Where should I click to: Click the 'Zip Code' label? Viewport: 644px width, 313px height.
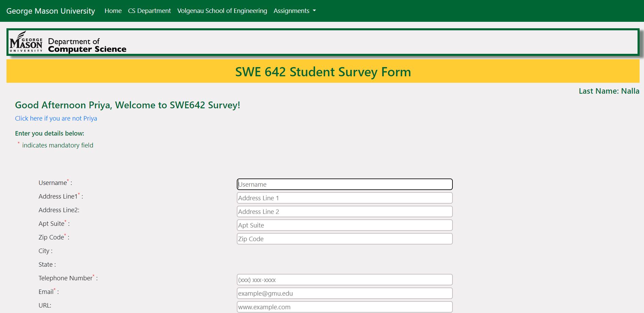tap(54, 237)
